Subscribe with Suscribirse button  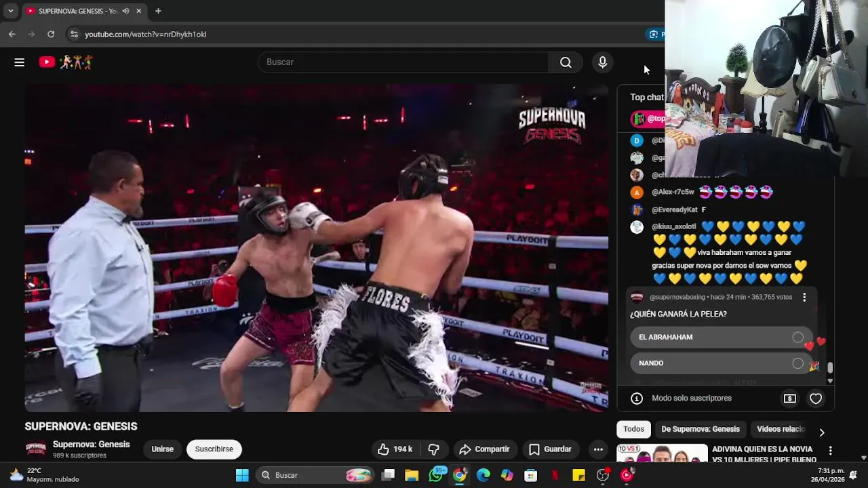click(x=214, y=449)
